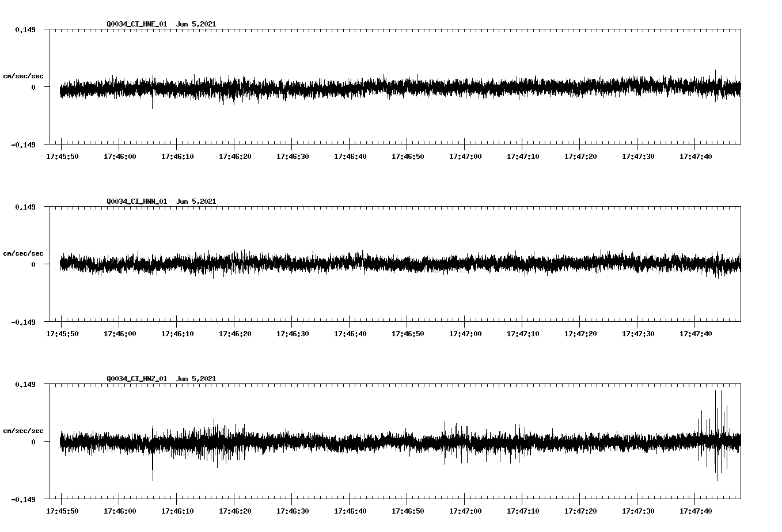Click the 17:46:50 time label under HNZ plot
This screenshot has width=782, height=532.
(x=407, y=511)
